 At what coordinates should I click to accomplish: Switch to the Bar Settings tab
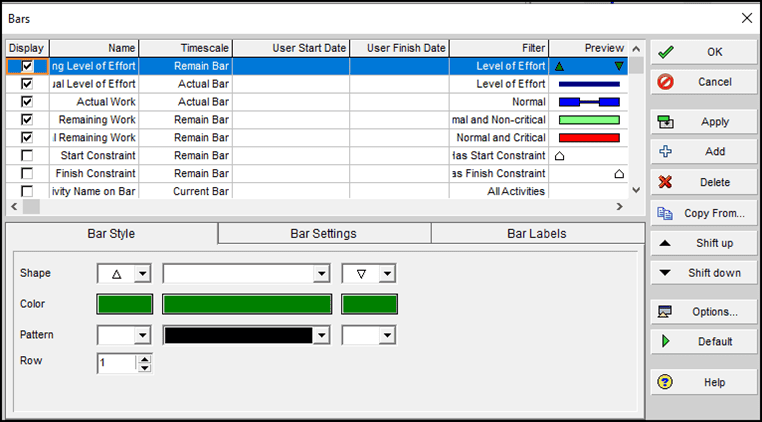(323, 234)
